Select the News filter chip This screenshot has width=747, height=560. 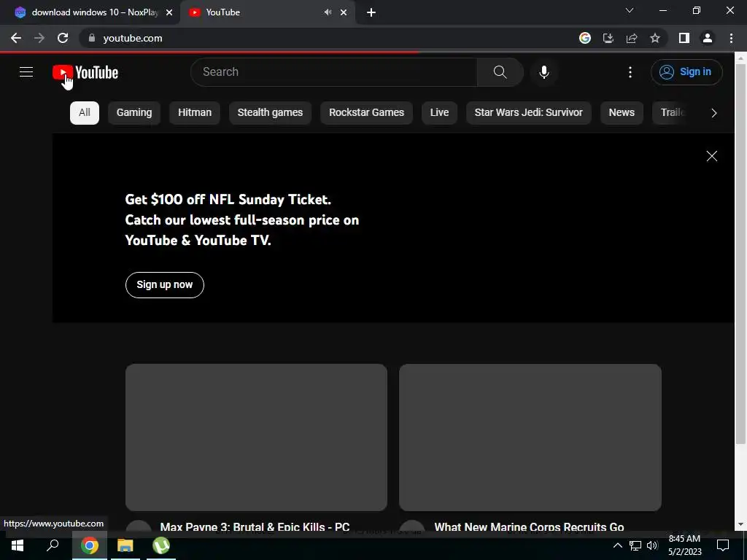(x=622, y=113)
